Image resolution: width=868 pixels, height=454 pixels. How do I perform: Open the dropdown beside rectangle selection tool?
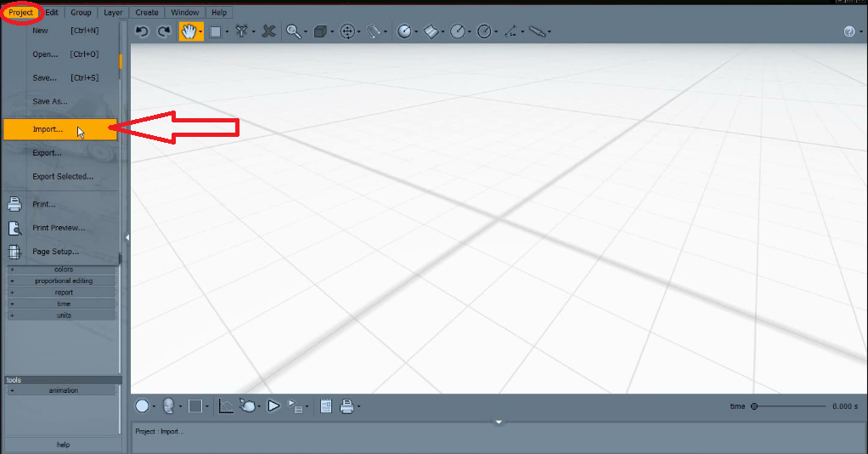pos(227,32)
